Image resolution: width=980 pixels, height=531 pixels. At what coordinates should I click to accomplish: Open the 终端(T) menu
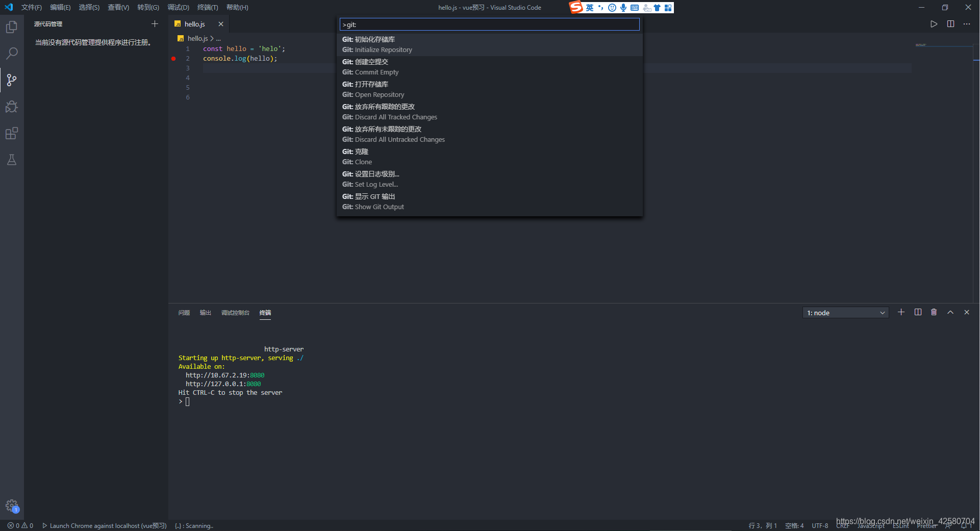pyautogui.click(x=208, y=7)
